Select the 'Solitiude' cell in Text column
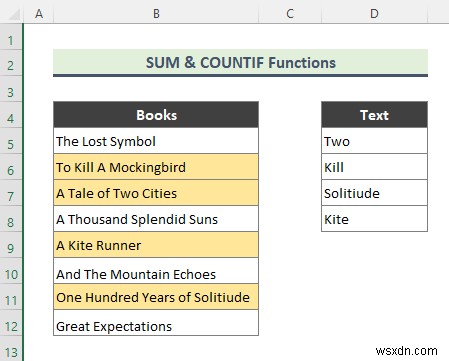This screenshot has width=449, height=361. point(374,193)
